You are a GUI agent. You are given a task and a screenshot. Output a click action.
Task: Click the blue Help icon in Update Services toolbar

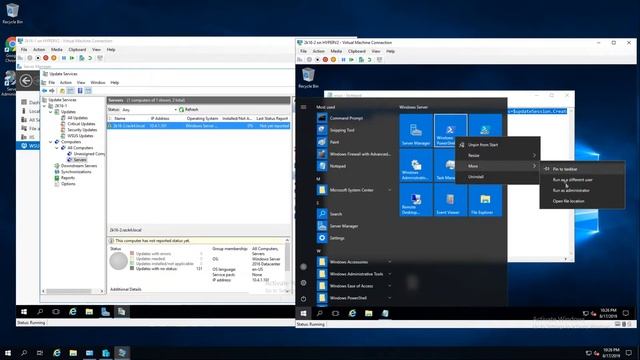(80, 91)
